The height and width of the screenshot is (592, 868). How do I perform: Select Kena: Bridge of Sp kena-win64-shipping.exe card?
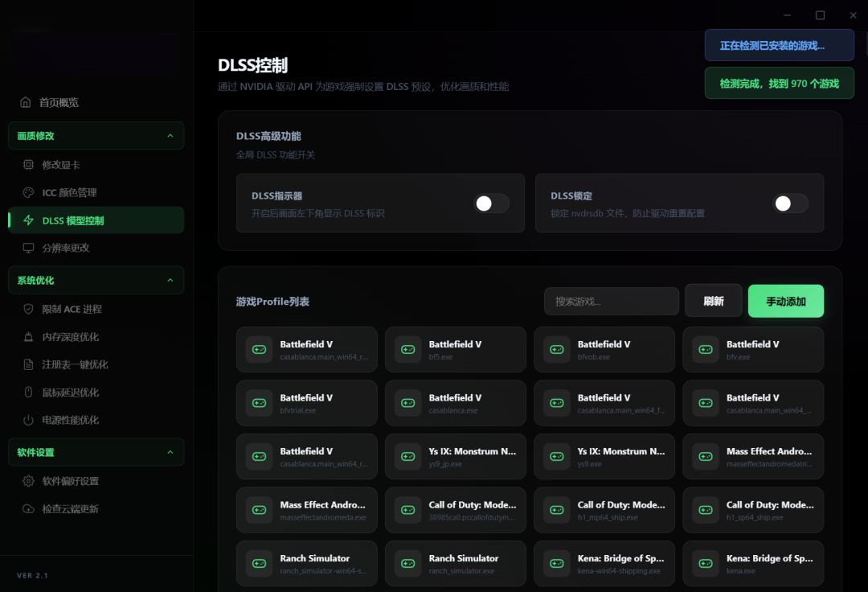pos(604,564)
